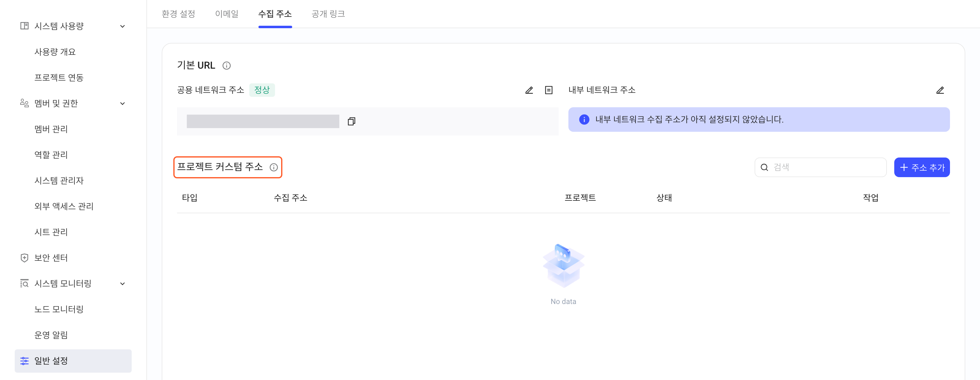Open 시스템 관리자 page
The image size is (980, 380).
(59, 180)
